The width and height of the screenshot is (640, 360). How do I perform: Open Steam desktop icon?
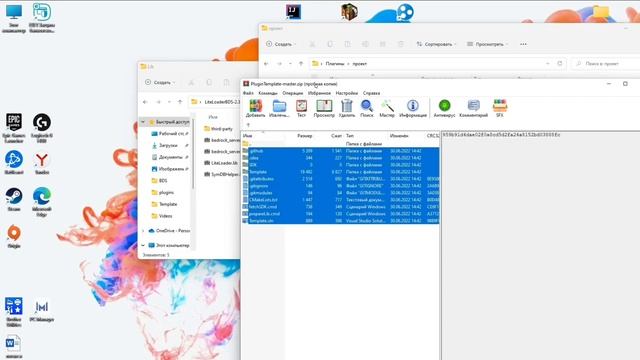14,199
